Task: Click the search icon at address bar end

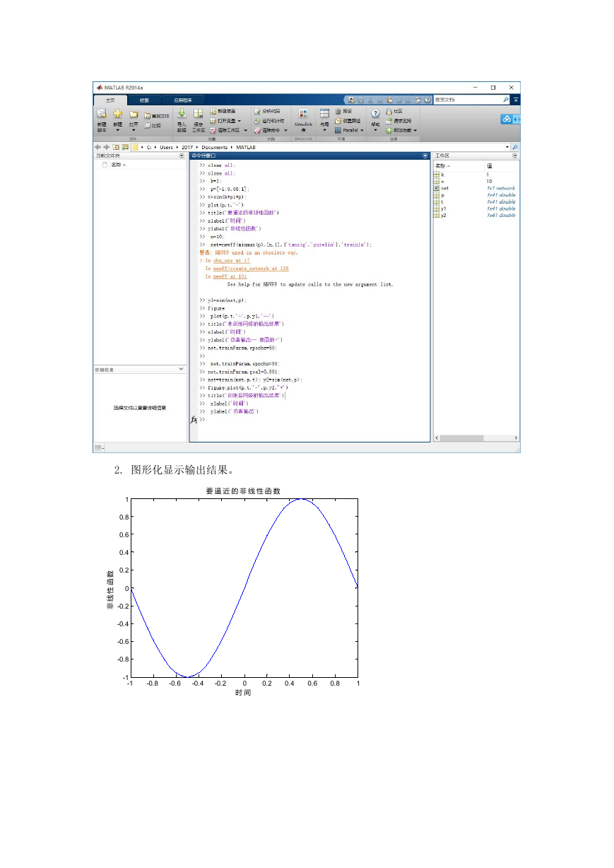Action: point(515,147)
